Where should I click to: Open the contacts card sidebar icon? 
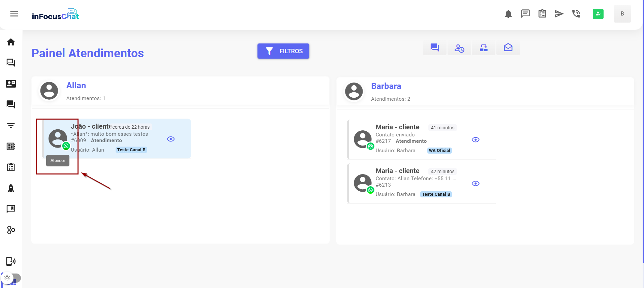tap(11, 84)
